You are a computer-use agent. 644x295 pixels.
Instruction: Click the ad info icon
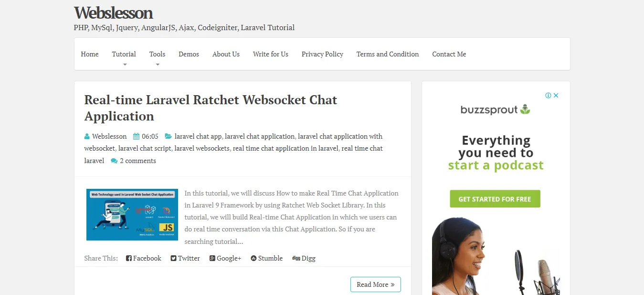pos(549,95)
